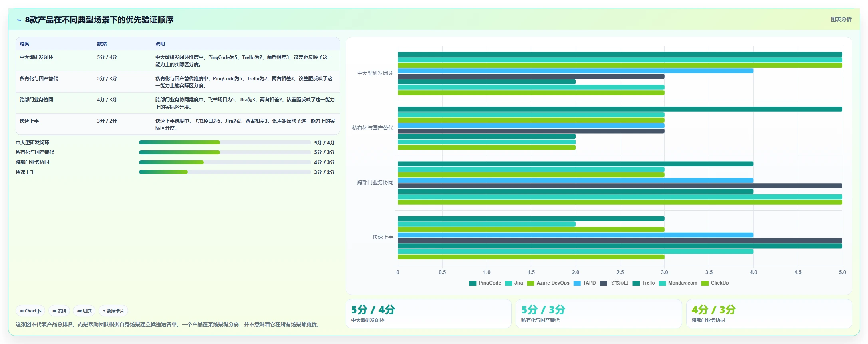Click the table description starting 快速上手维度中
Image resolution: width=868 pixels, height=344 pixels.
point(245,125)
